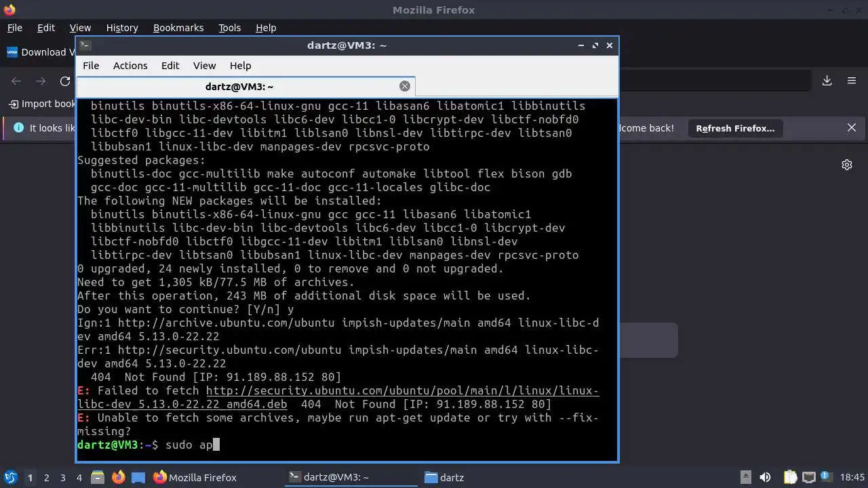Switch to workspace 3
The width and height of the screenshot is (868, 488).
click(63, 478)
